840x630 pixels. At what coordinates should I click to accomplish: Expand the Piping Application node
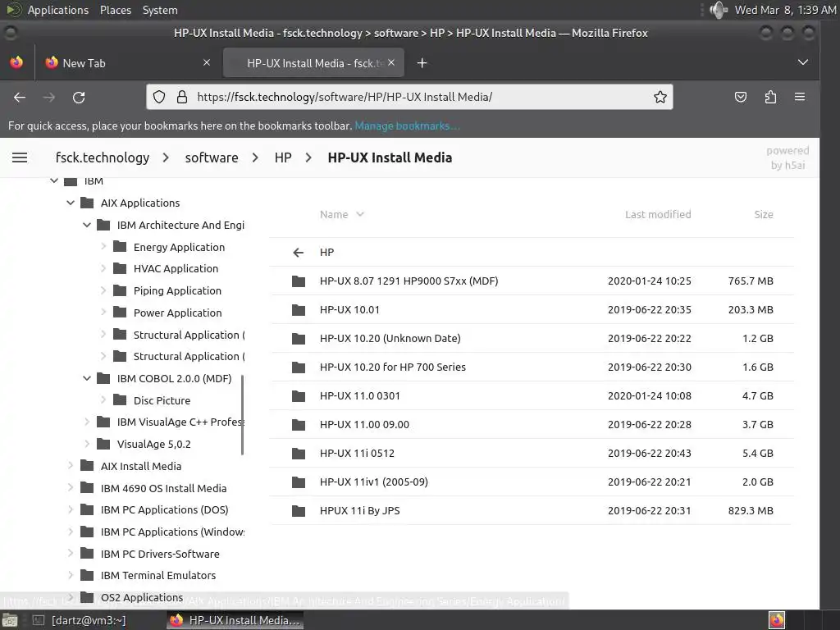(103, 290)
